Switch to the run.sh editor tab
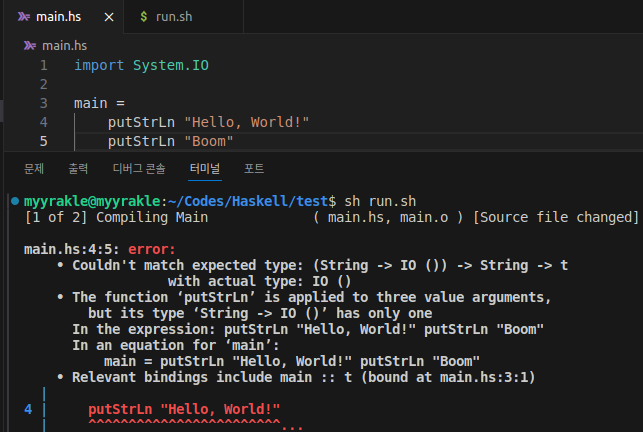 point(170,17)
